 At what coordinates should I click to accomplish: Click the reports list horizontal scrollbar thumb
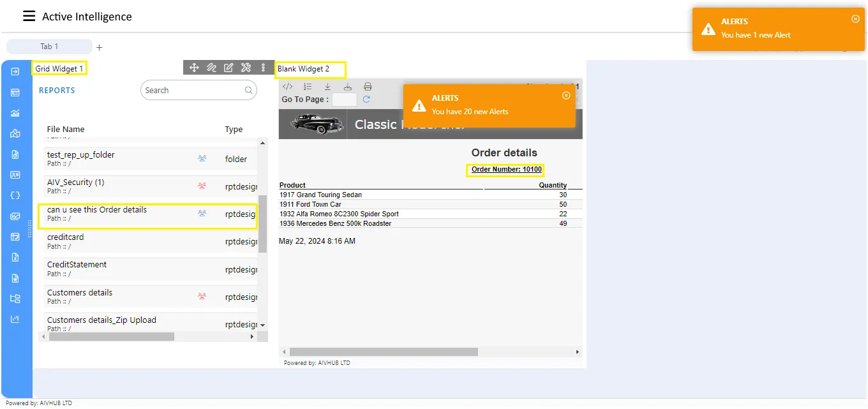click(111, 336)
